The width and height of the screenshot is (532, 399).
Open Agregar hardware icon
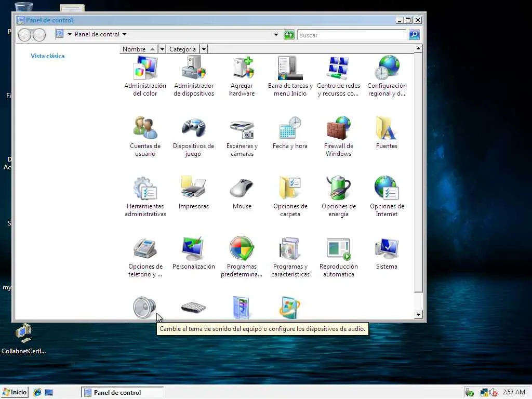tap(242, 68)
